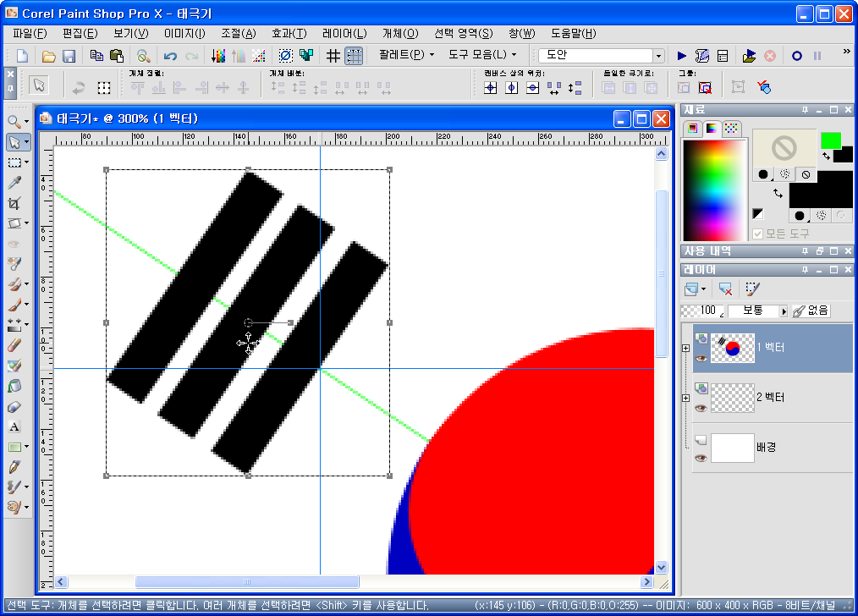
Task: Pin the 사용 내역 panel
Action: [x=805, y=251]
